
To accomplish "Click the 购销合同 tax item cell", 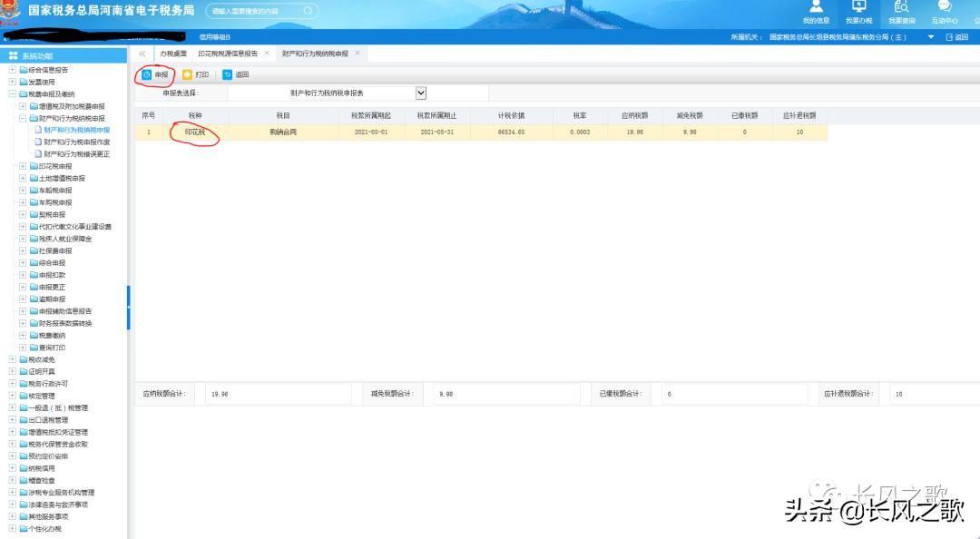I will (283, 132).
